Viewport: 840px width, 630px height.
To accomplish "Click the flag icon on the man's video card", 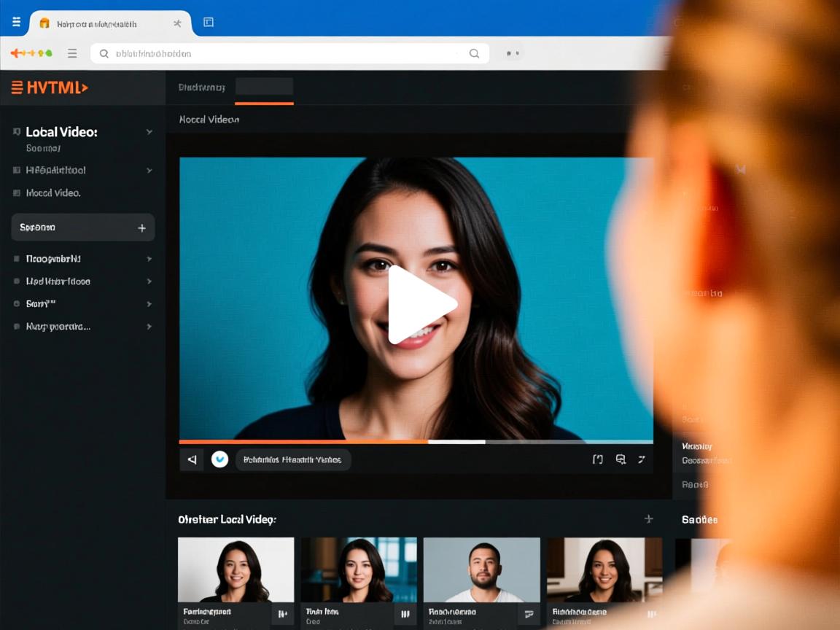I will pyautogui.click(x=529, y=614).
